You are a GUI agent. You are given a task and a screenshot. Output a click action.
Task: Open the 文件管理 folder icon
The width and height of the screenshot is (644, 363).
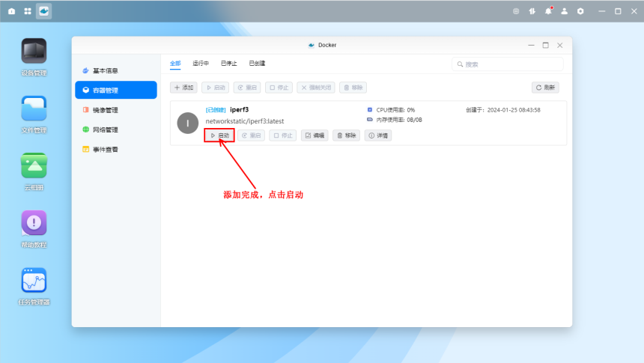point(34,109)
